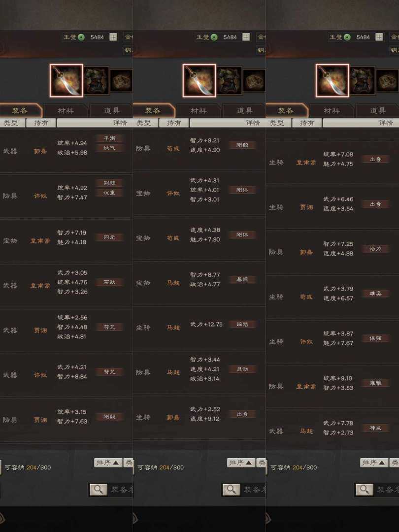This screenshot has width=399, height=532.
Task: Click the 装备名 search field in the left panel
Action: [121, 489]
